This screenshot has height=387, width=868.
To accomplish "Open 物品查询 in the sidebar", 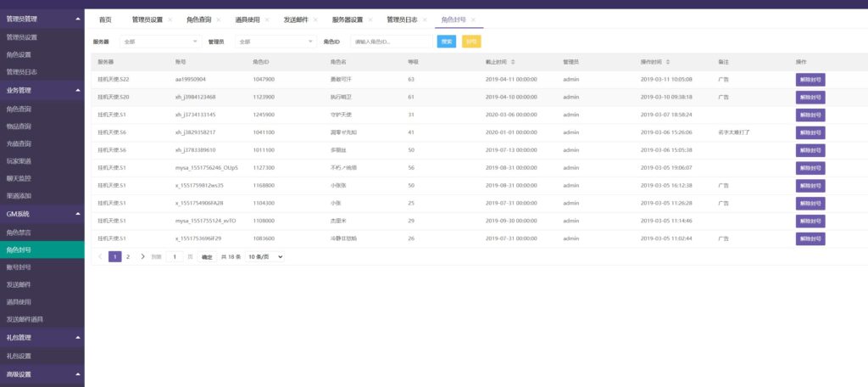I will click(19, 126).
